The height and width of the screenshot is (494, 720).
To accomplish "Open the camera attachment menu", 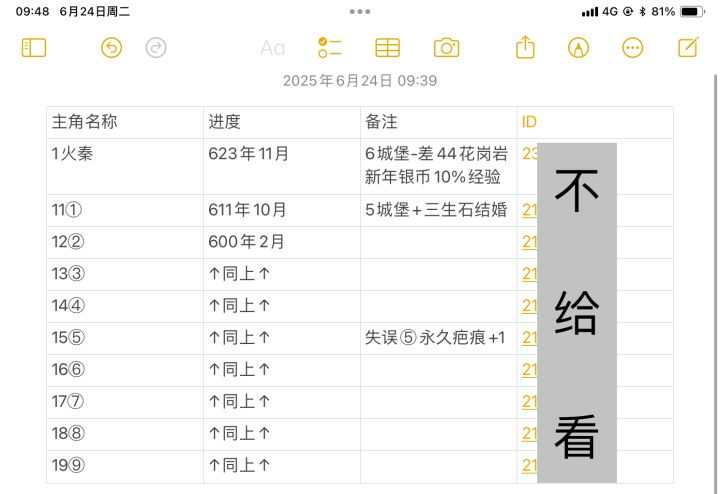I will (446, 48).
